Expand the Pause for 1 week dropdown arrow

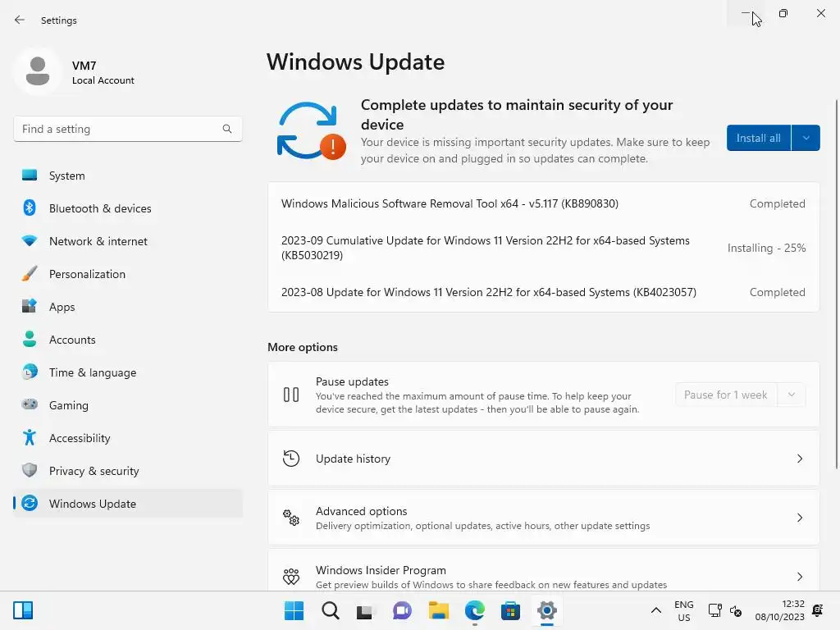click(792, 395)
